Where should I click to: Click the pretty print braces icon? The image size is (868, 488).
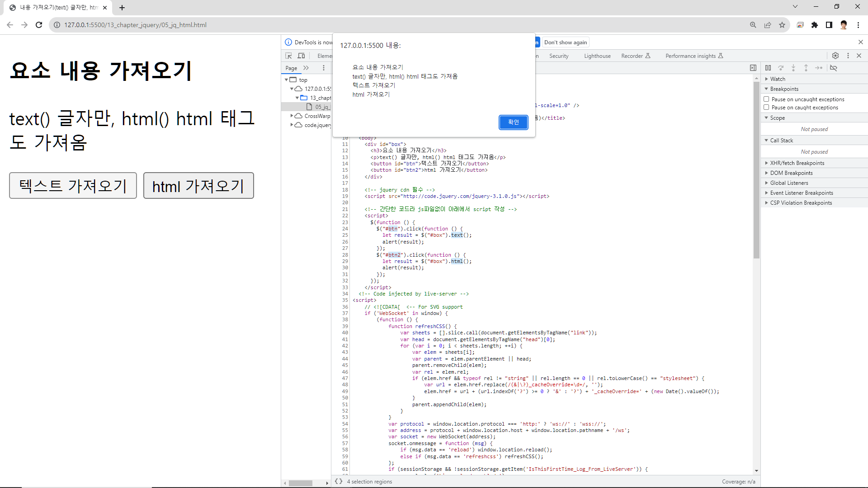click(x=338, y=482)
